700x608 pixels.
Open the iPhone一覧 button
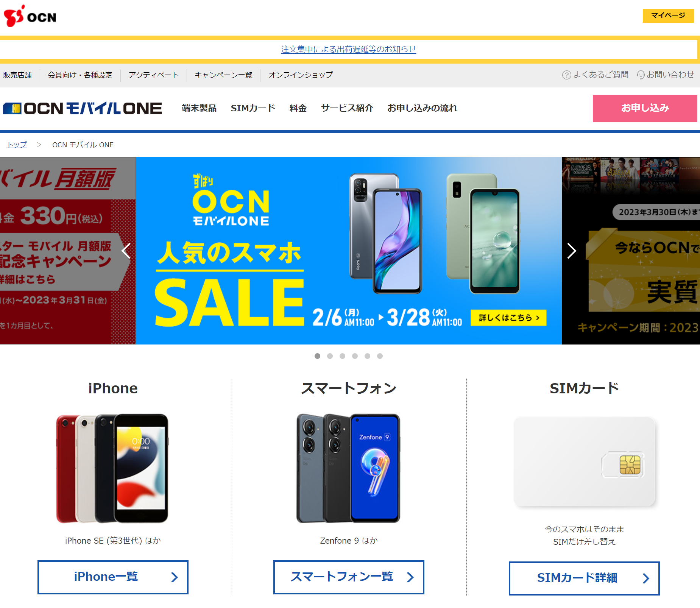coord(113,577)
